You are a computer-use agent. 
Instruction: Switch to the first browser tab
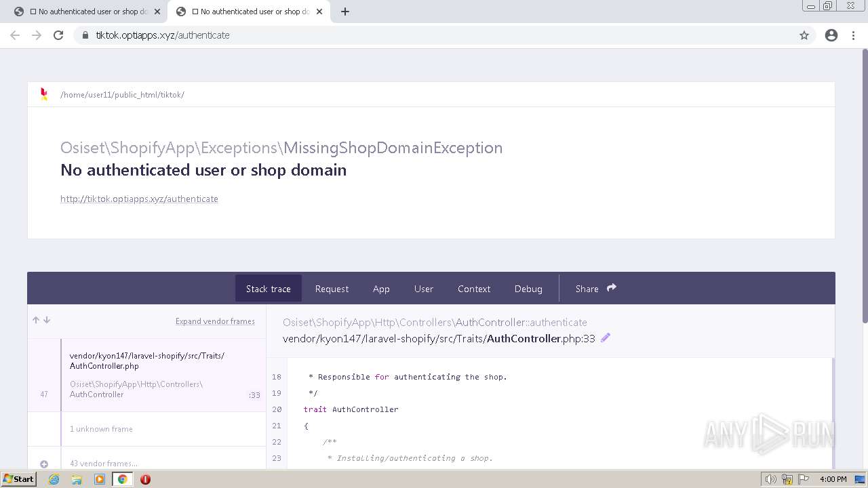[87, 12]
